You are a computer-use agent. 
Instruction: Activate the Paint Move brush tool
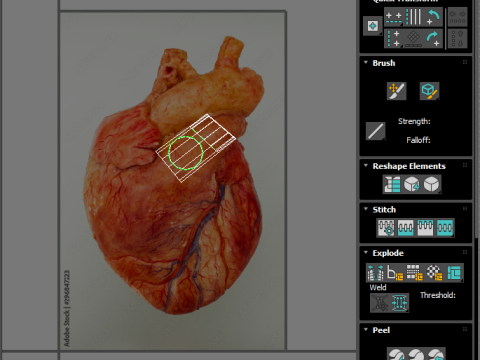coord(396,91)
